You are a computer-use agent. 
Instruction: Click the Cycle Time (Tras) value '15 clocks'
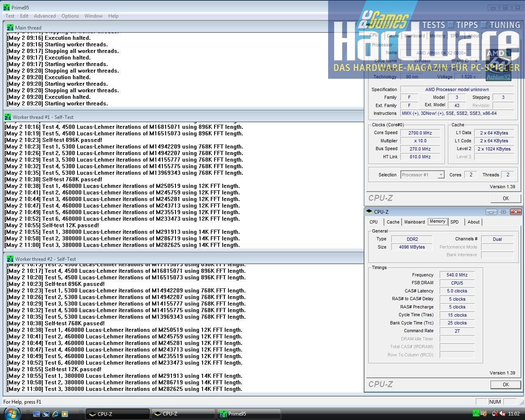point(457,315)
